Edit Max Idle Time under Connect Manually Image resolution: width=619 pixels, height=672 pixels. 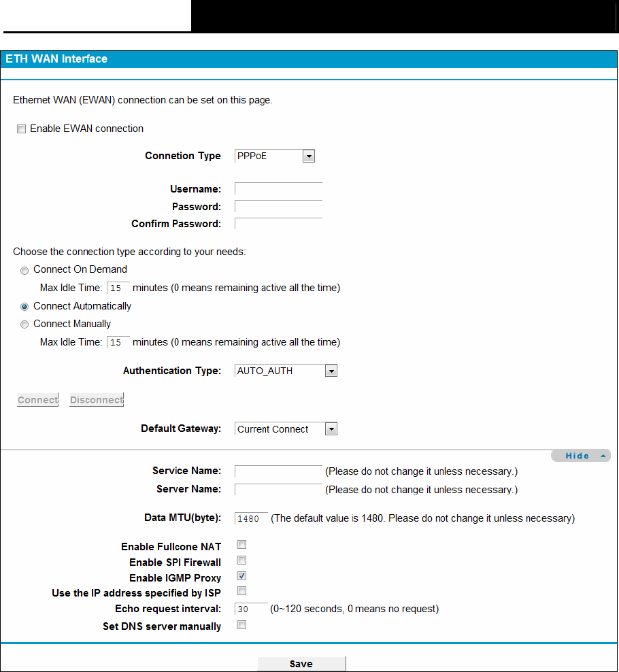118,342
